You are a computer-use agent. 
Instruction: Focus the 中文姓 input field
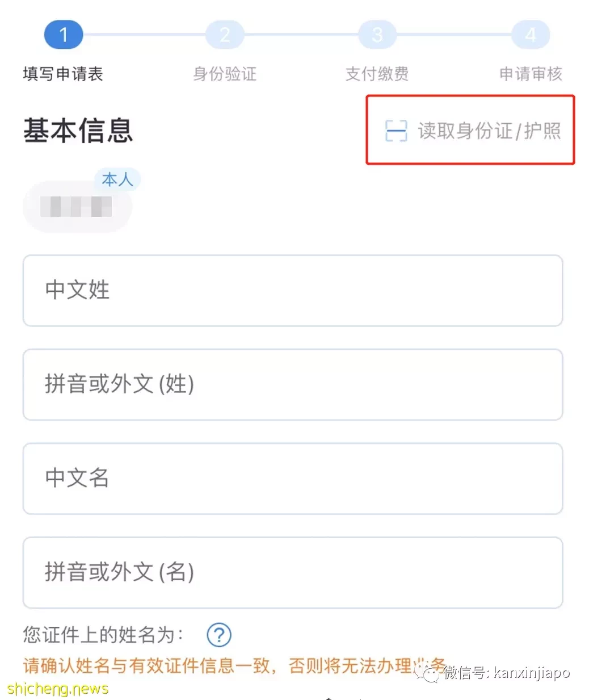tap(293, 291)
